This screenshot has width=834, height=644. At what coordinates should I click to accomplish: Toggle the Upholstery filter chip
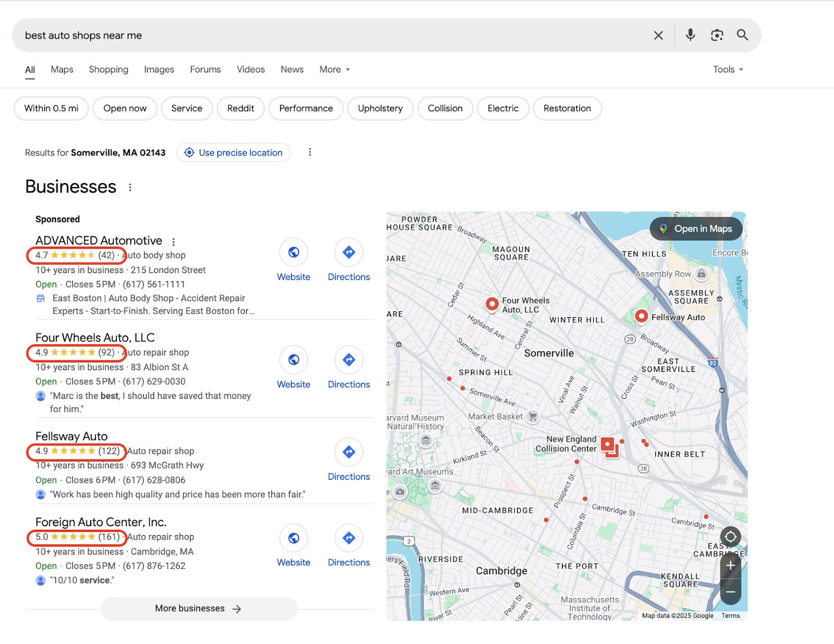381,108
